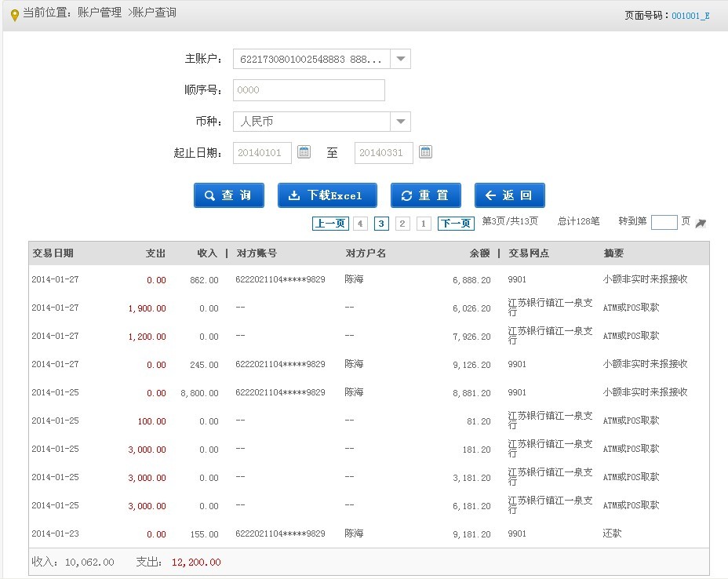Expand the 主账户 account dropdown
728x579 pixels.
pyautogui.click(x=400, y=59)
